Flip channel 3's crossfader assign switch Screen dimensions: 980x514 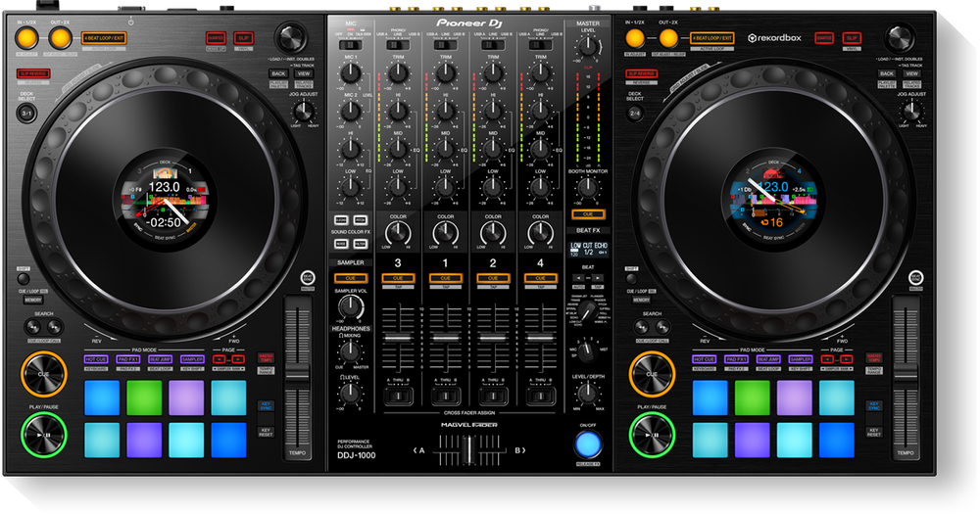pyautogui.click(x=398, y=397)
